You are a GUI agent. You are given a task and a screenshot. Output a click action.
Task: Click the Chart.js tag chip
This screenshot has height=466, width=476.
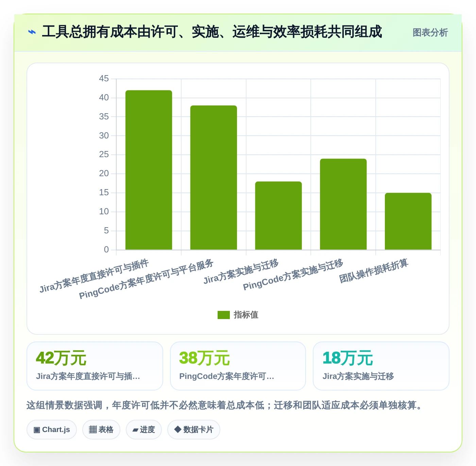52,430
